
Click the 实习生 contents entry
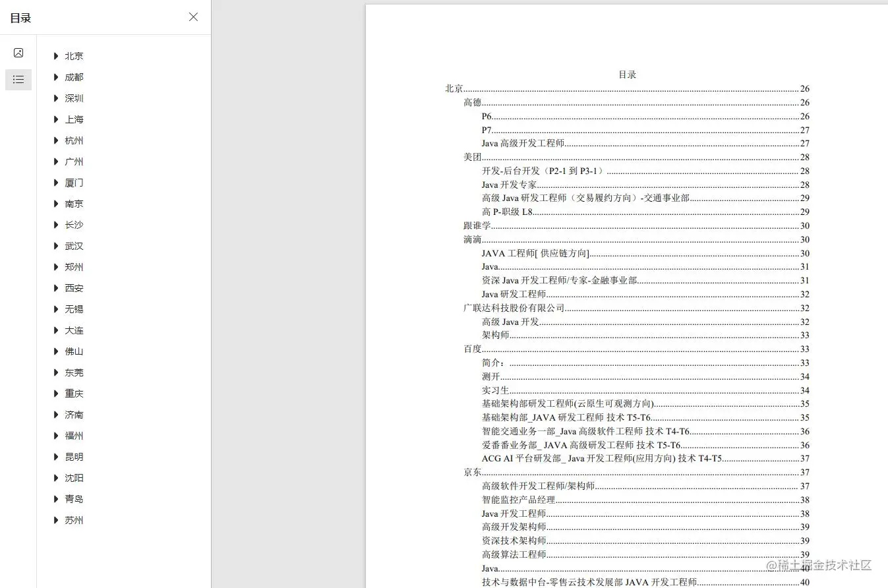tap(646, 390)
